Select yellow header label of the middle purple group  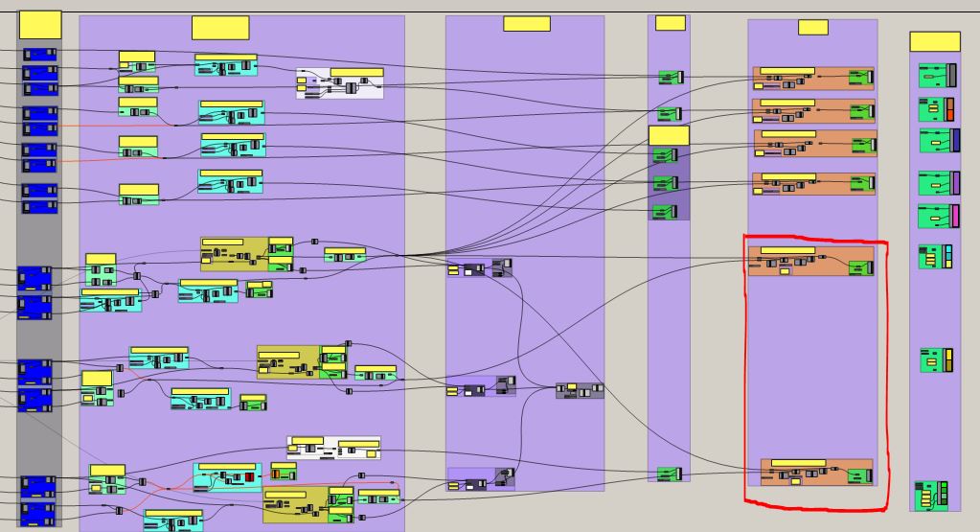coord(527,24)
